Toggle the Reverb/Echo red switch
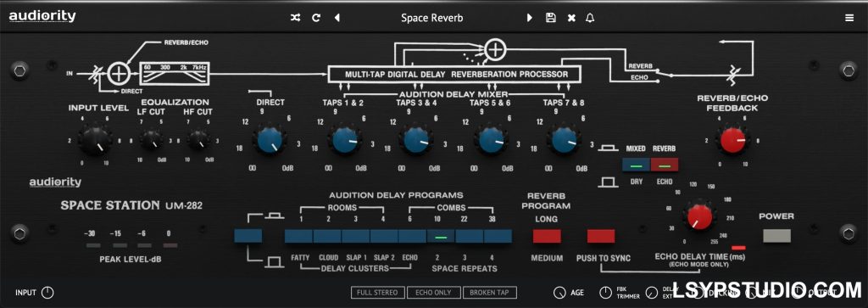 [x=665, y=165]
